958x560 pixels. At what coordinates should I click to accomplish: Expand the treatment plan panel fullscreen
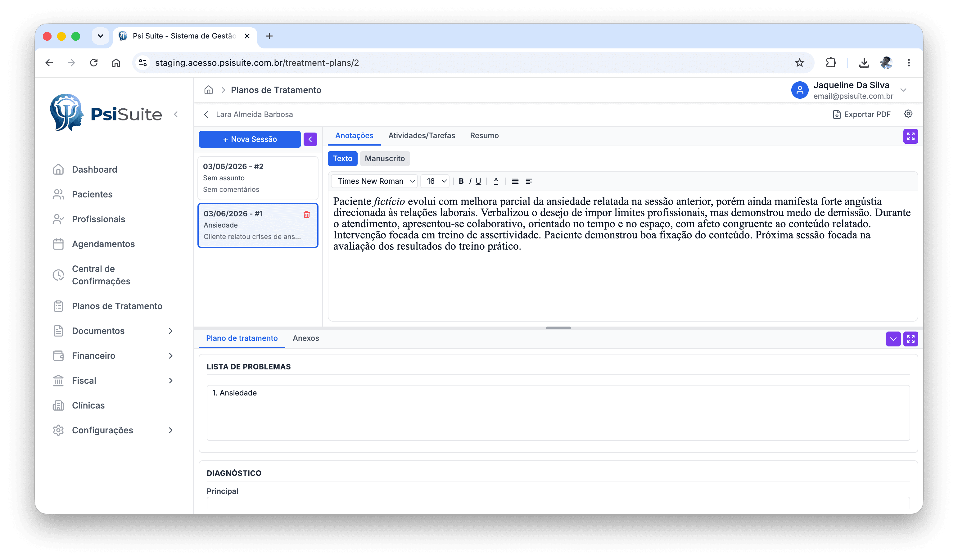(910, 339)
